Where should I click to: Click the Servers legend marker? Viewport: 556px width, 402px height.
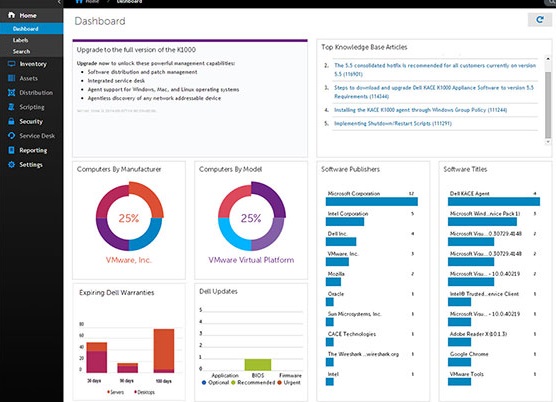tap(108, 392)
